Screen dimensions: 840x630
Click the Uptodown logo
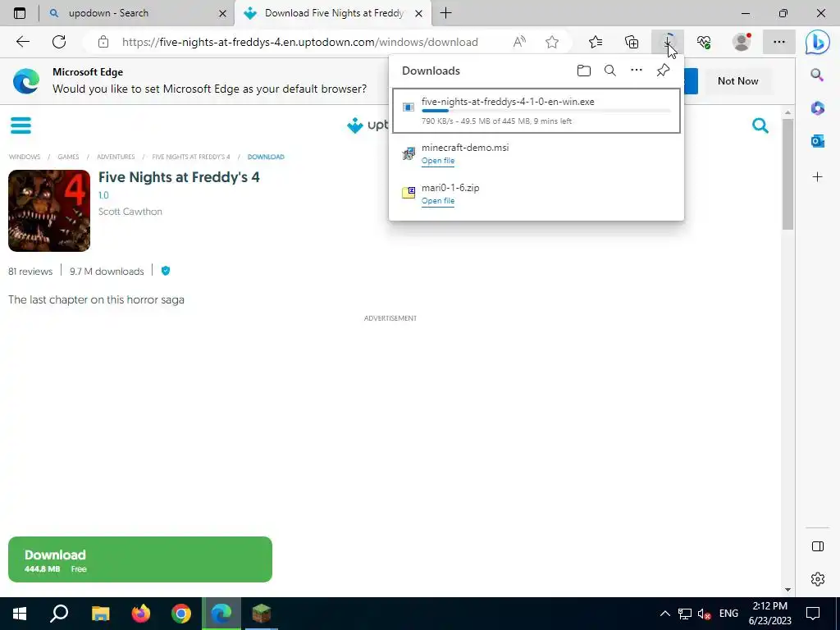(x=368, y=126)
